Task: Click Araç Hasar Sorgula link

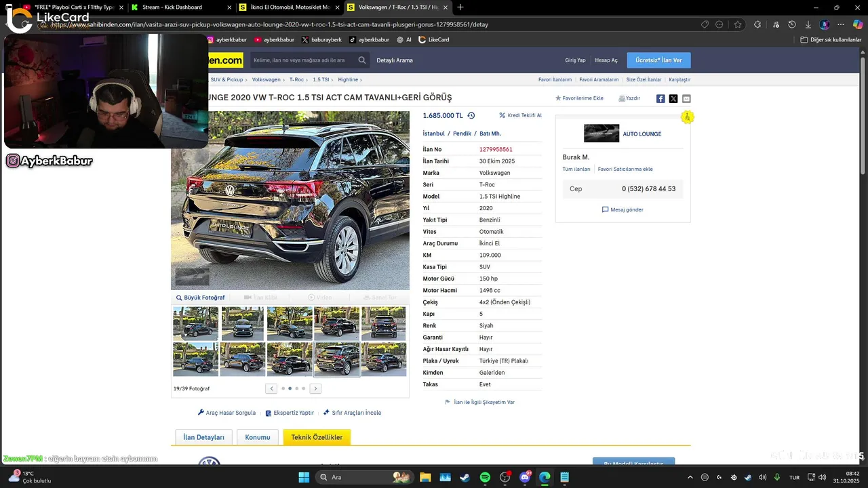Action: tap(226, 413)
